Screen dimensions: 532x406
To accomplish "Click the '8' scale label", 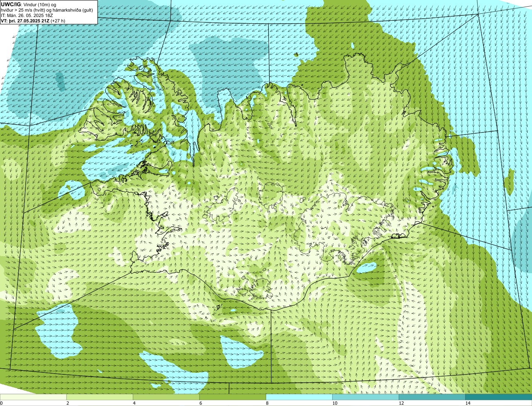I will 267,403.
